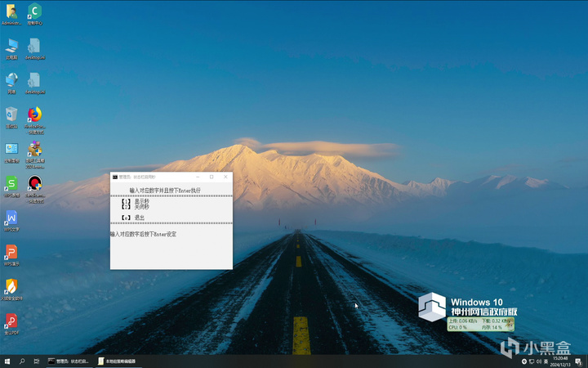Click the 【e】退出 option line
Viewport: 588px width, 368px height.
pyautogui.click(x=133, y=218)
